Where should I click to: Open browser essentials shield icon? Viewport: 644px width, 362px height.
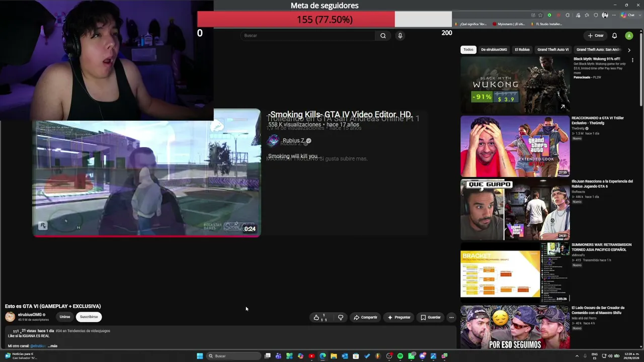pos(596,15)
